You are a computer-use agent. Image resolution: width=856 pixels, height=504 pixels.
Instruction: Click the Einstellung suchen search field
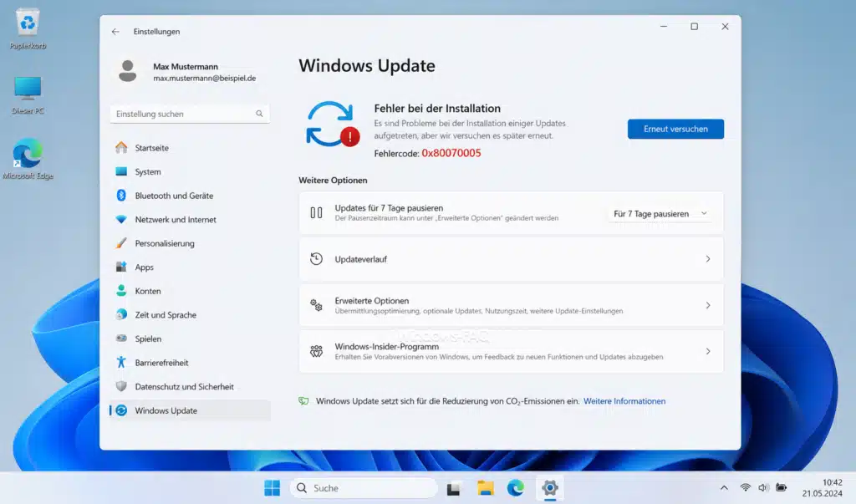(x=190, y=114)
